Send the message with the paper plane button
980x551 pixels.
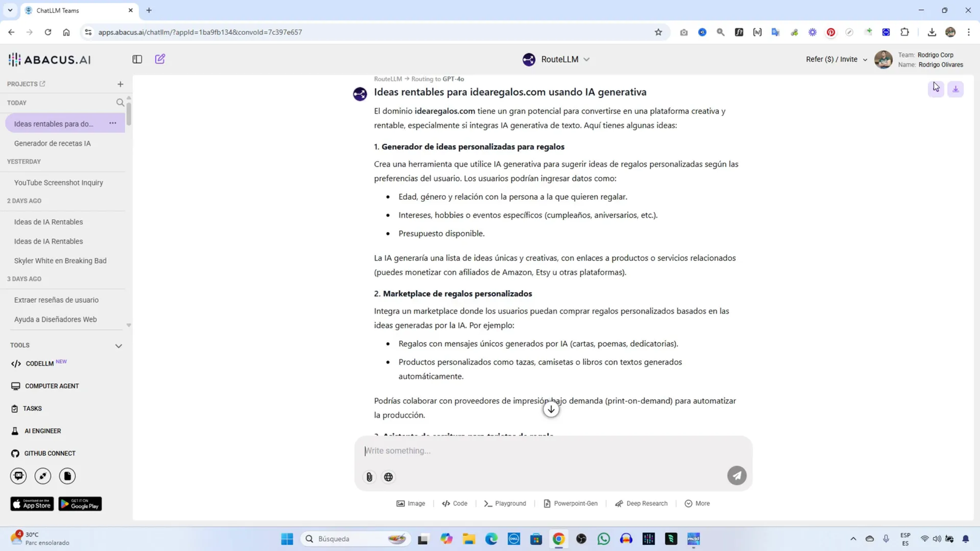[737, 474]
